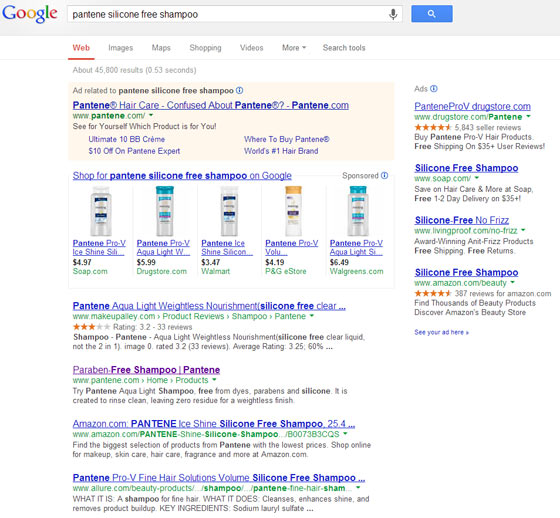Open the info icon beside Sponsored label
Image resolution: width=560 pixels, height=518 pixels.
384,175
